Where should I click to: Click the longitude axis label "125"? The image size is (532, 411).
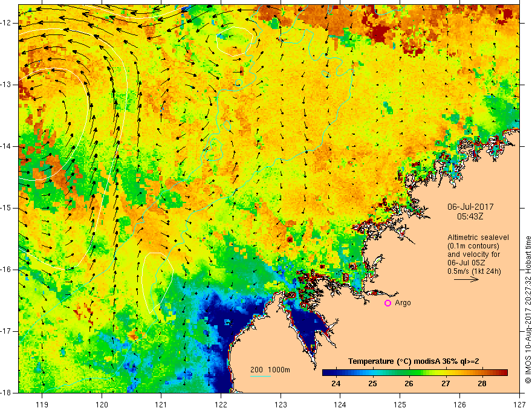click(x=400, y=404)
